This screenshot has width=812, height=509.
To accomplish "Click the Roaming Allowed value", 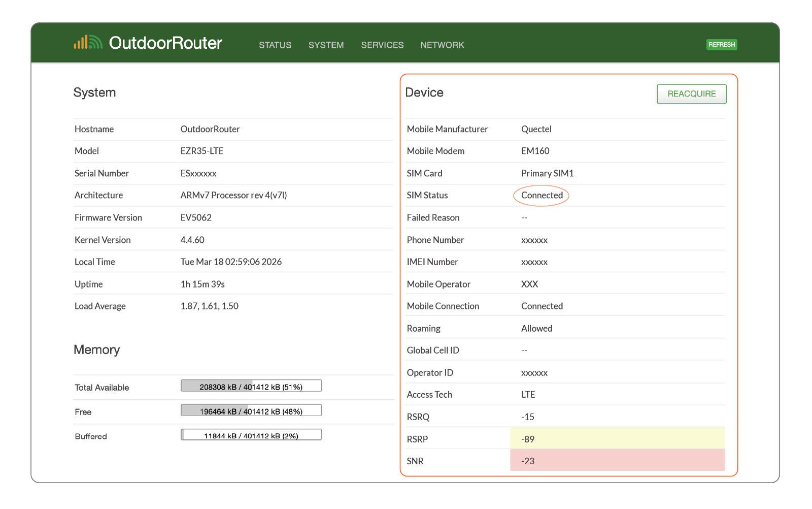I will (536, 329).
